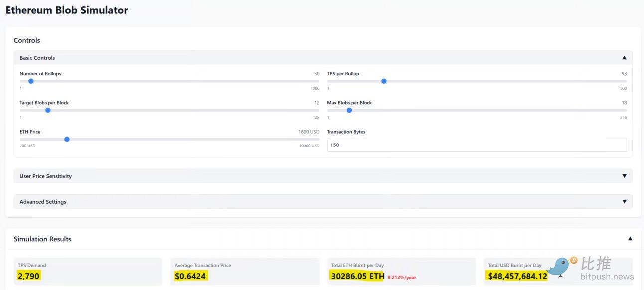Click the Total ETH Burnt per Day value
This screenshot has width=644, height=290.
357,276
